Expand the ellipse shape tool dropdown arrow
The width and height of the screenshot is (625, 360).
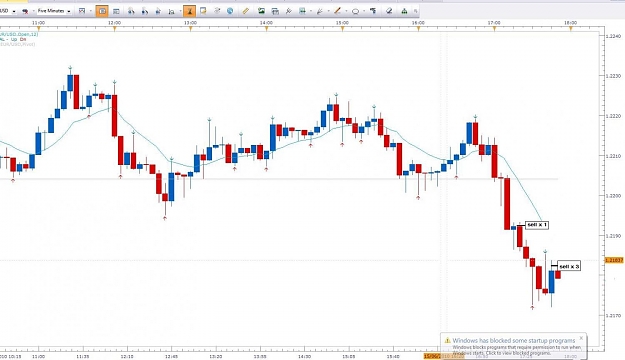coord(363,11)
